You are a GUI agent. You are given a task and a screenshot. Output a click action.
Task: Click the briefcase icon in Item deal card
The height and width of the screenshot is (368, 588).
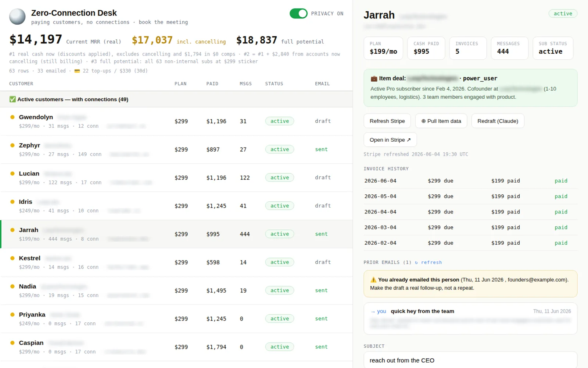(x=374, y=78)
